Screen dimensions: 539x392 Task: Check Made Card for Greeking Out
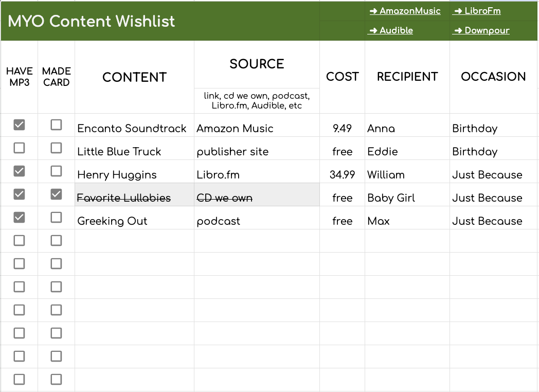[57, 217]
